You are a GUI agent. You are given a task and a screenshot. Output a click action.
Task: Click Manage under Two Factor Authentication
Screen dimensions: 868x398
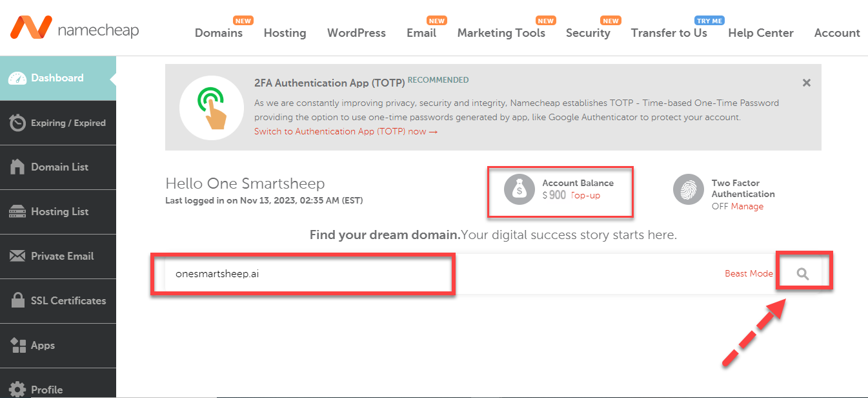tap(747, 206)
